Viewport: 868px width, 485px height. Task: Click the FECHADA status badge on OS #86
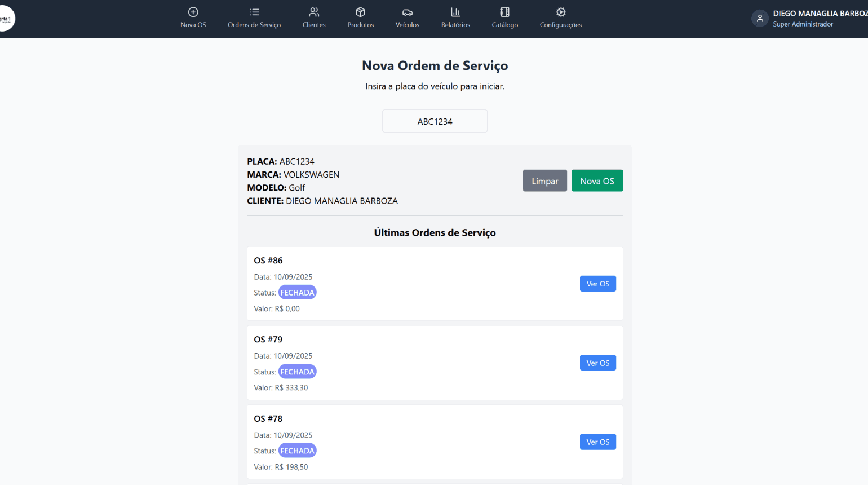(297, 293)
